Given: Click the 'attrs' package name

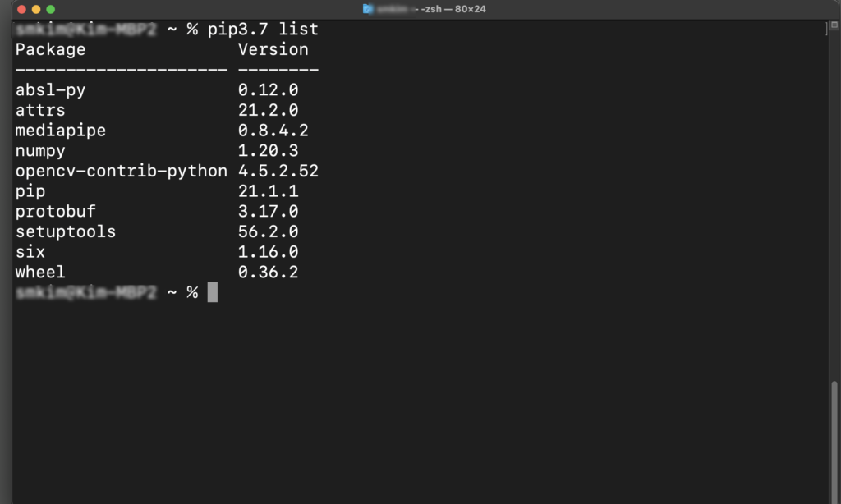Looking at the screenshot, I should coord(40,111).
